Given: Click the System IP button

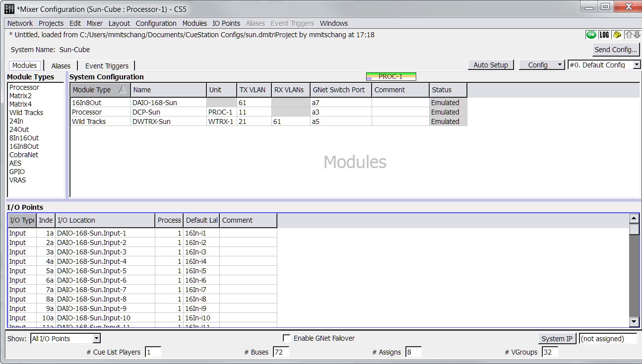Looking at the screenshot, I should [x=557, y=339].
